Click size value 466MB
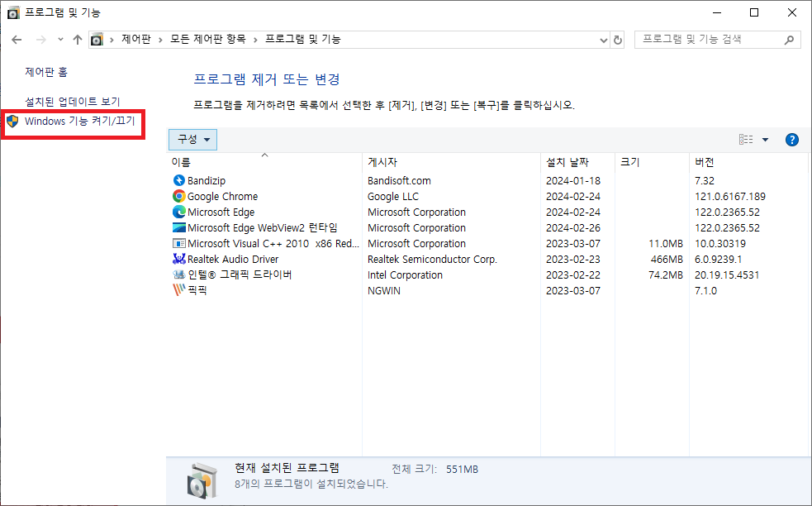The width and height of the screenshot is (812, 506). pyautogui.click(x=667, y=259)
